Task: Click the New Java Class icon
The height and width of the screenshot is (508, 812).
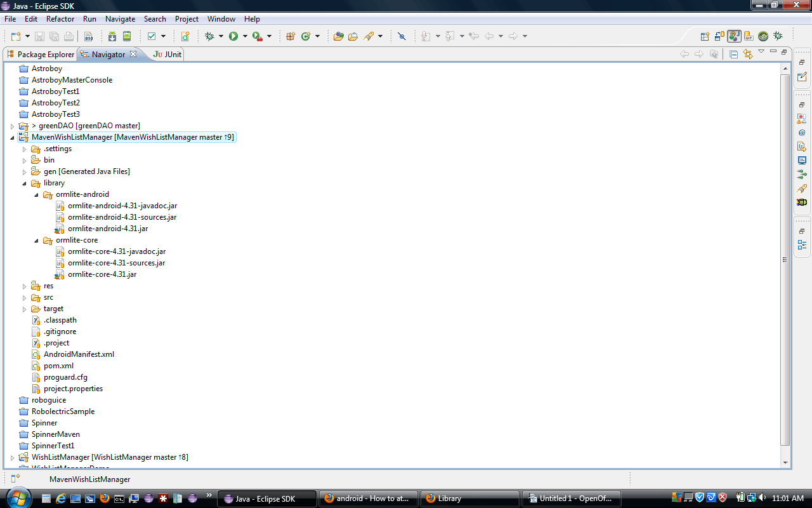Action: pos(306,36)
